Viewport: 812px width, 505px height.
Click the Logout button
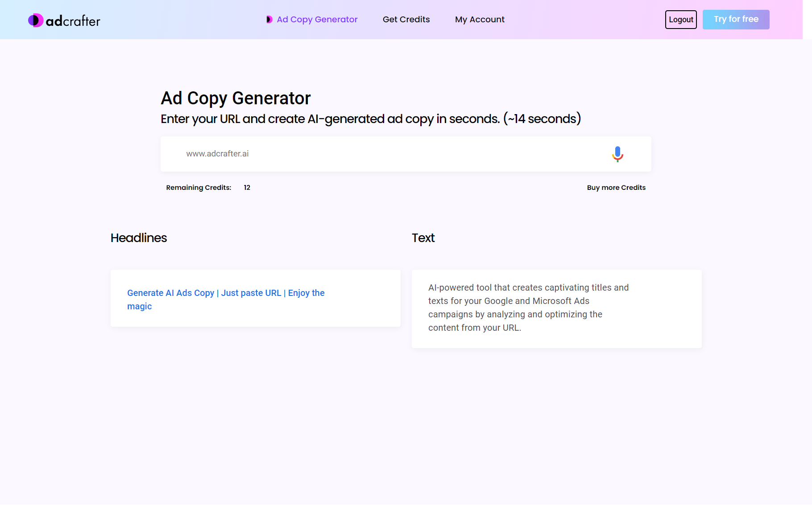(x=680, y=19)
